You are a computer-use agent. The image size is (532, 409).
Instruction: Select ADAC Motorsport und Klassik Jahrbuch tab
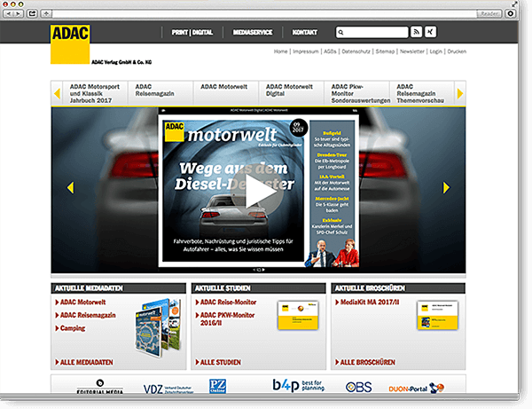click(95, 93)
